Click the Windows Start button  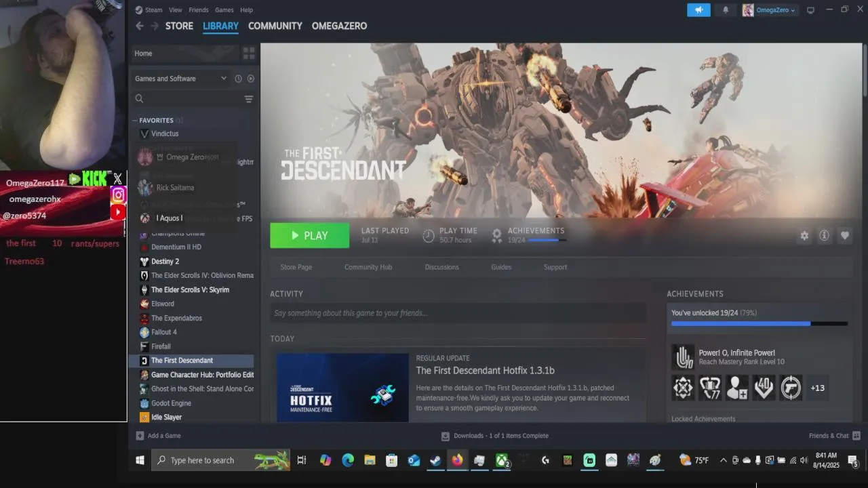click(x=140, y=460)
